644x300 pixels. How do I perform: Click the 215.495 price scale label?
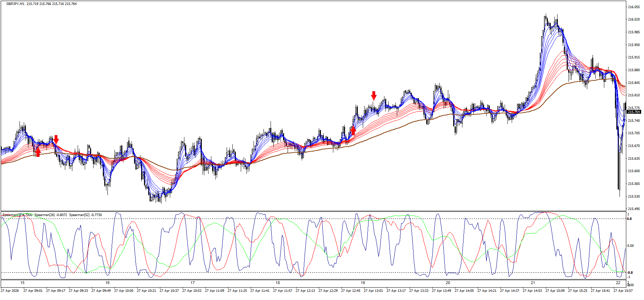coord(634,209)
